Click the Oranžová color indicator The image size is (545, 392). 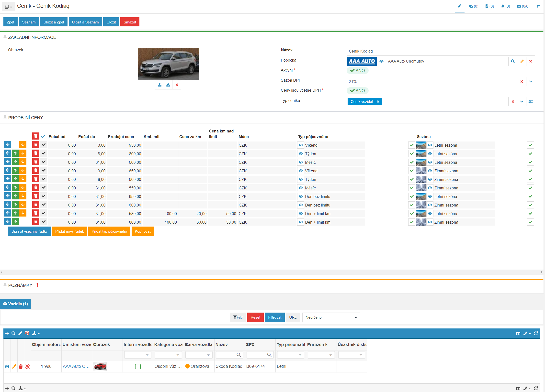188,366
